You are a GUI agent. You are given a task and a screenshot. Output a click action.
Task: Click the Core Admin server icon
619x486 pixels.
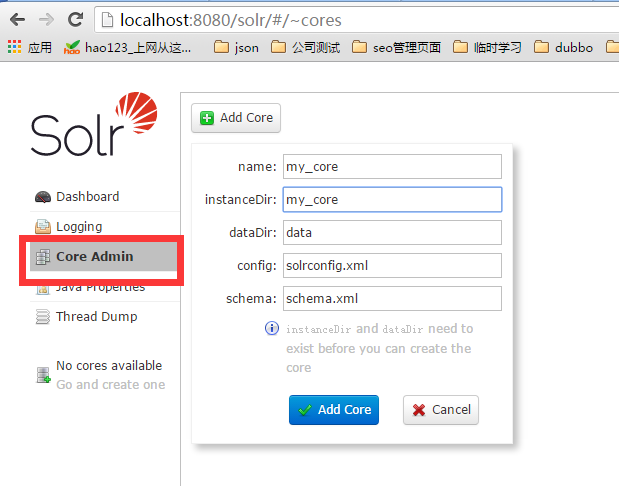43,257
